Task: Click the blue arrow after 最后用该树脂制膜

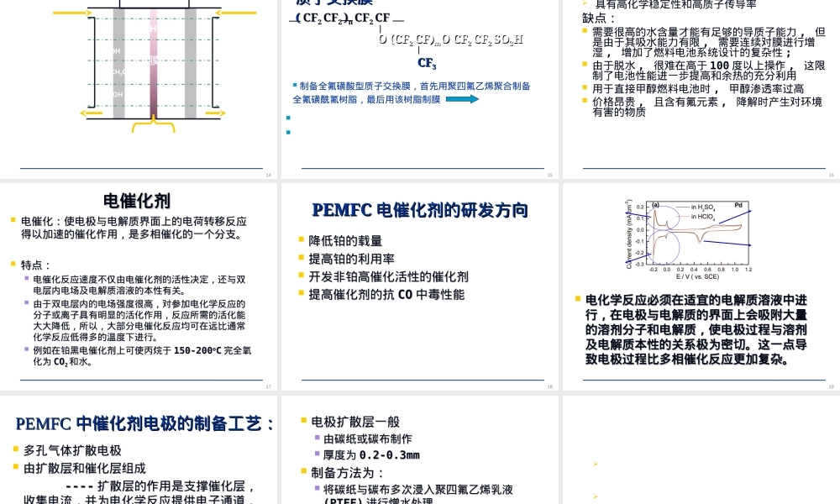Action: pyautogui.click(x=462, y=99)
